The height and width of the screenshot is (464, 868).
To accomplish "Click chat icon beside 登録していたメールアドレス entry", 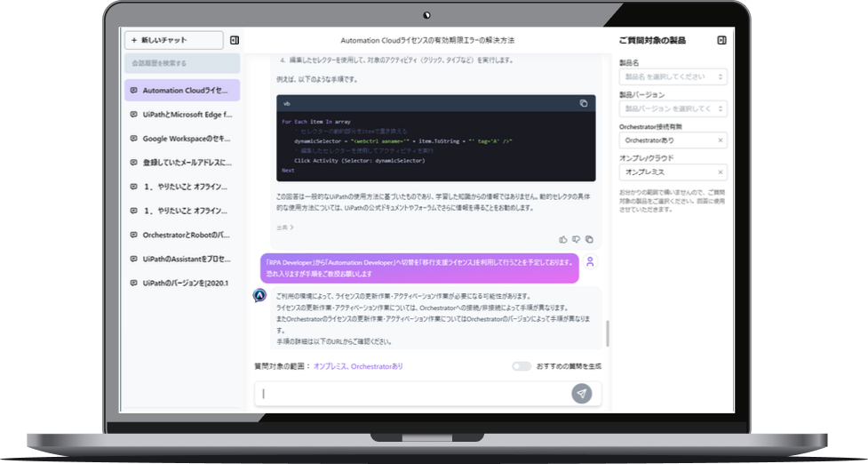I will click(x=133, y=163).
